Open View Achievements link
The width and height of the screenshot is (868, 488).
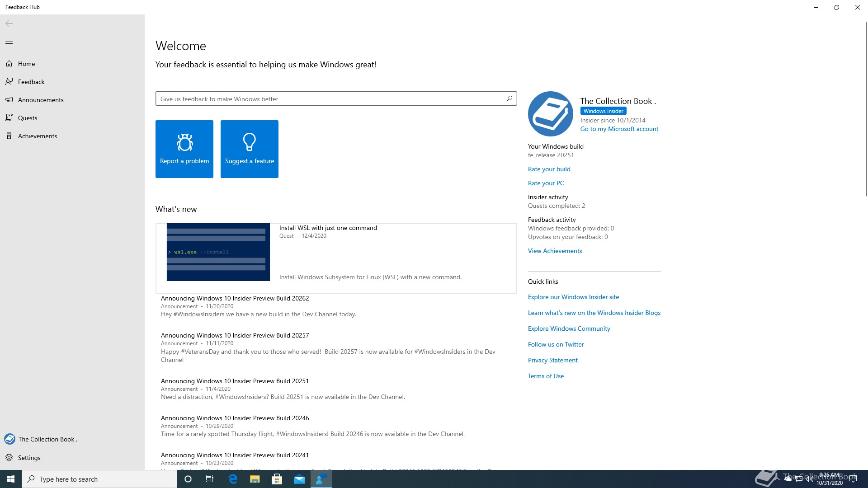click(555, 251)
